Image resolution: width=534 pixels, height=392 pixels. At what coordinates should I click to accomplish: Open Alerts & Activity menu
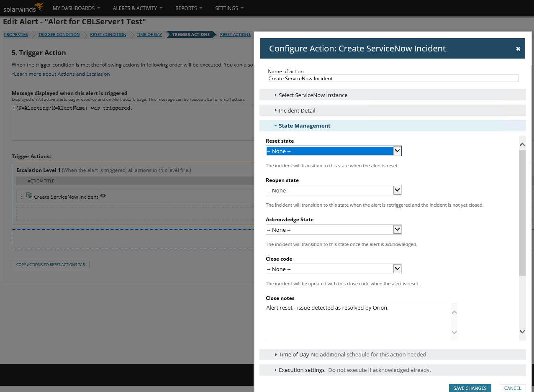[x=138, y=8]
